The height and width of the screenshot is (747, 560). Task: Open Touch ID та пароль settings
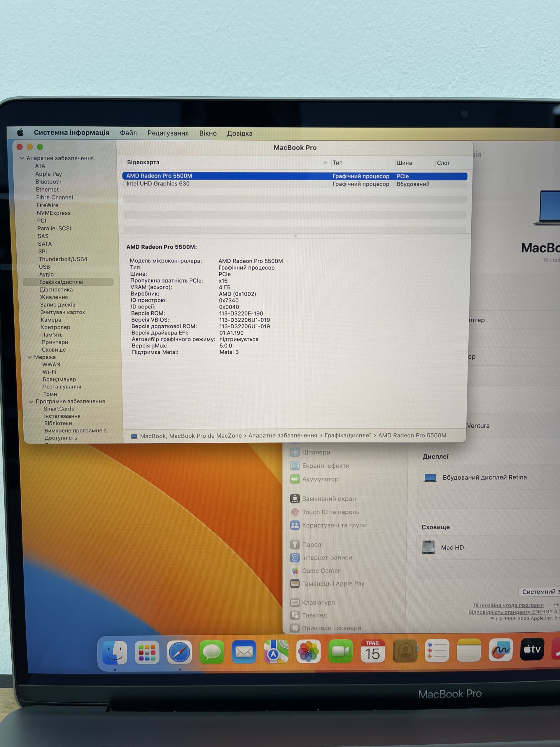(x=325, y=512)
